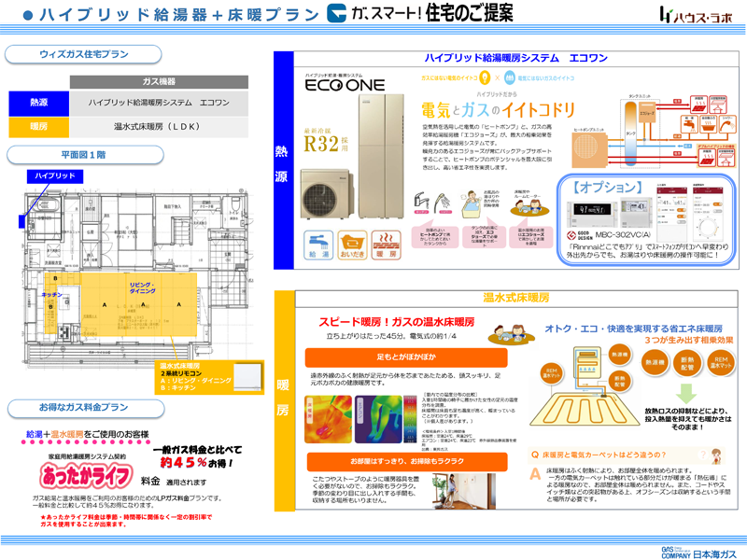
Task: Click the blue water drops icon
Action: 509,77
